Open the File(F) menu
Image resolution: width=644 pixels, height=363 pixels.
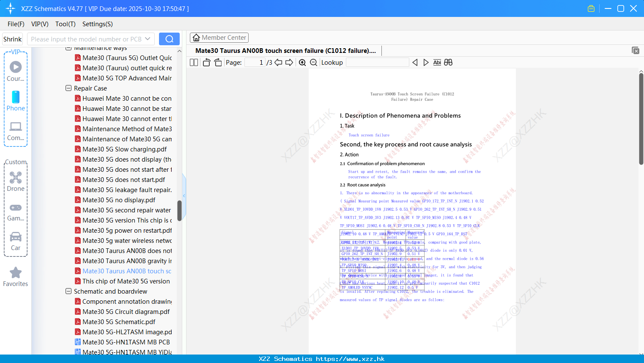click(x=16, y=24)
